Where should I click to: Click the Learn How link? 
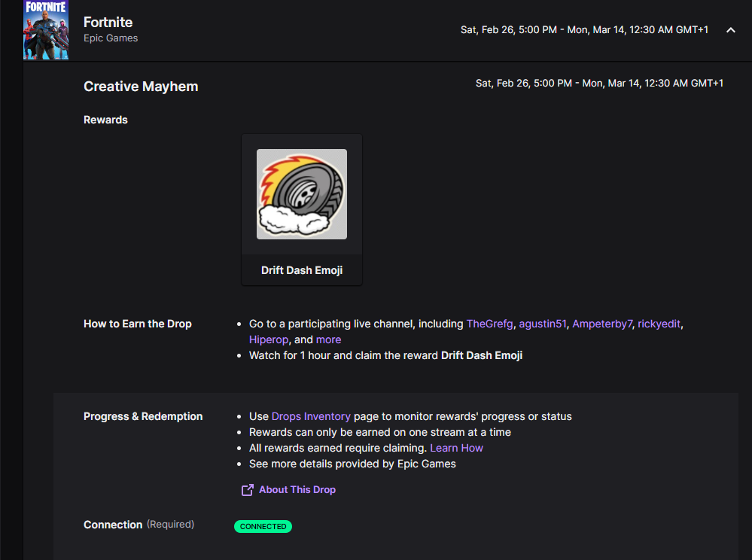456,448
